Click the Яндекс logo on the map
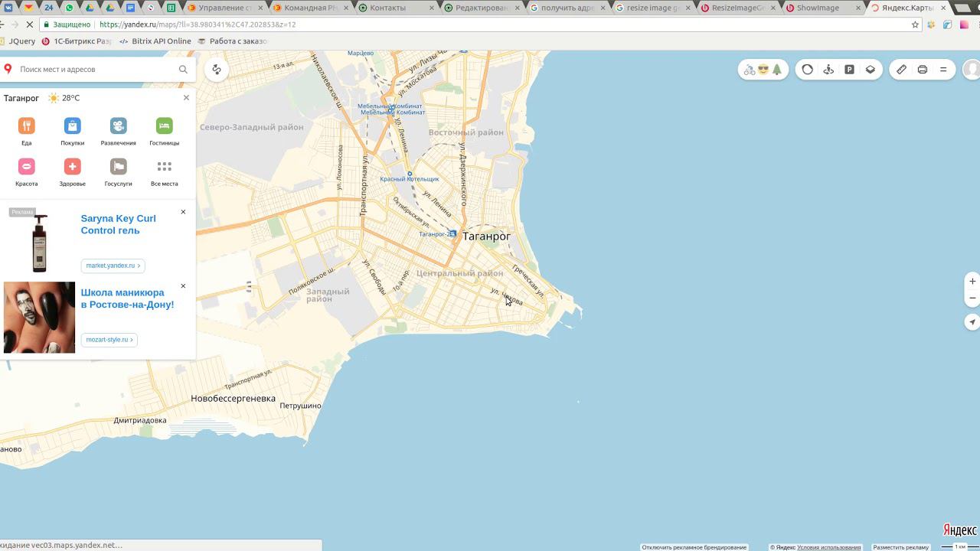This screenshot has height=551, width=980. coord(959,530)
